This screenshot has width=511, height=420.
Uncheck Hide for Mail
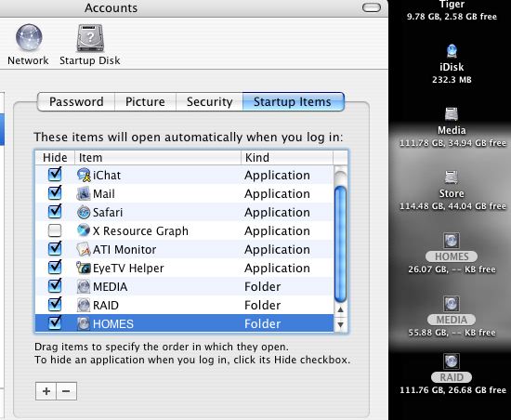click(x=55, y=193)
